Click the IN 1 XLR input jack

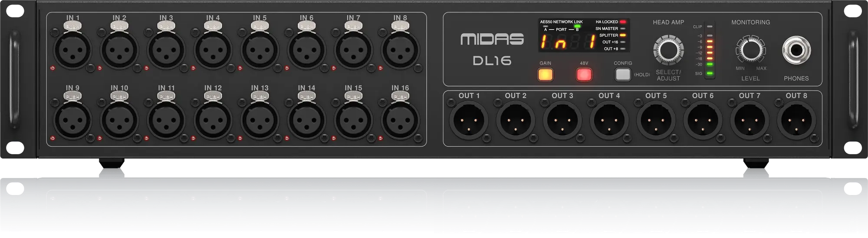(72, 50)
